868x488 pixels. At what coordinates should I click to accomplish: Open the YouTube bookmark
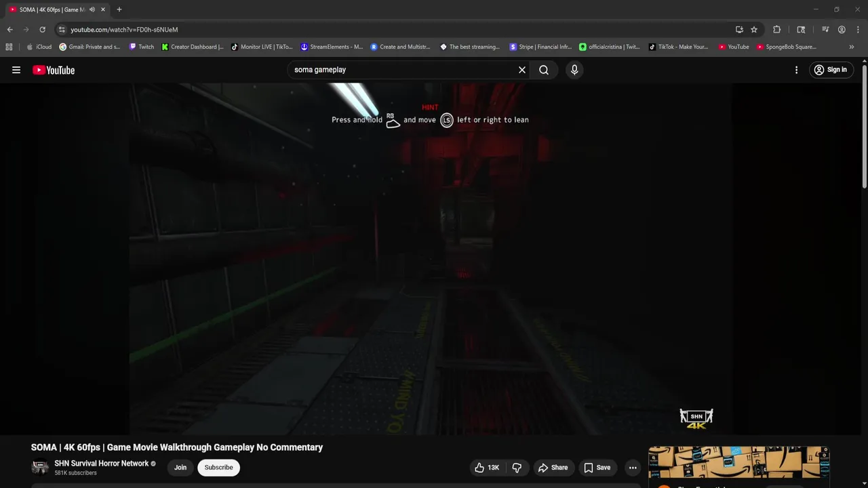(734, 47)
